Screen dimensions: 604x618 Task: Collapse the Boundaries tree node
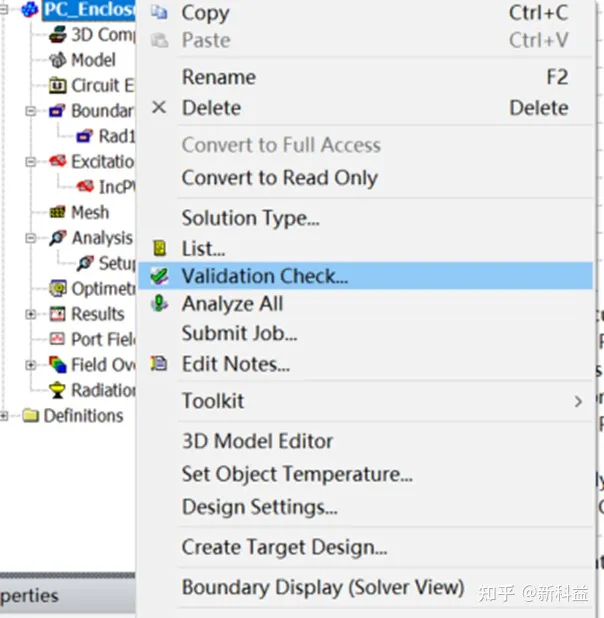tap(30, 111)
